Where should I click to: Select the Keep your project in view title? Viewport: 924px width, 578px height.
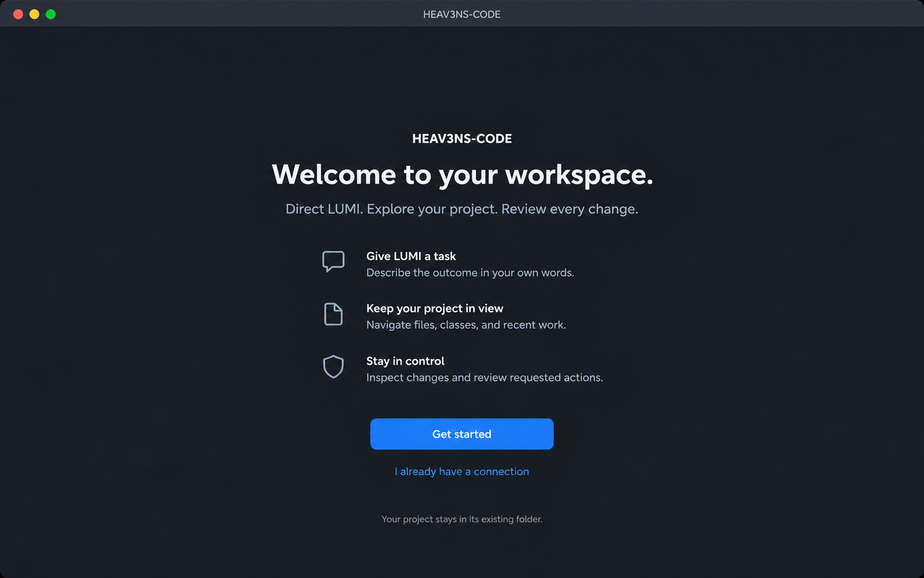[435, 308]
